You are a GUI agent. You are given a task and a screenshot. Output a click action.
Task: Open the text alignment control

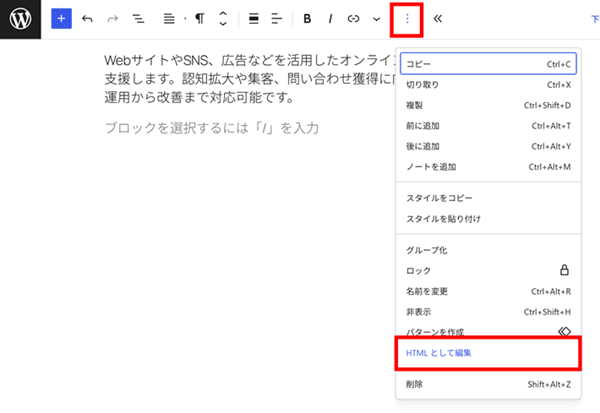click(x=276, y=19)
